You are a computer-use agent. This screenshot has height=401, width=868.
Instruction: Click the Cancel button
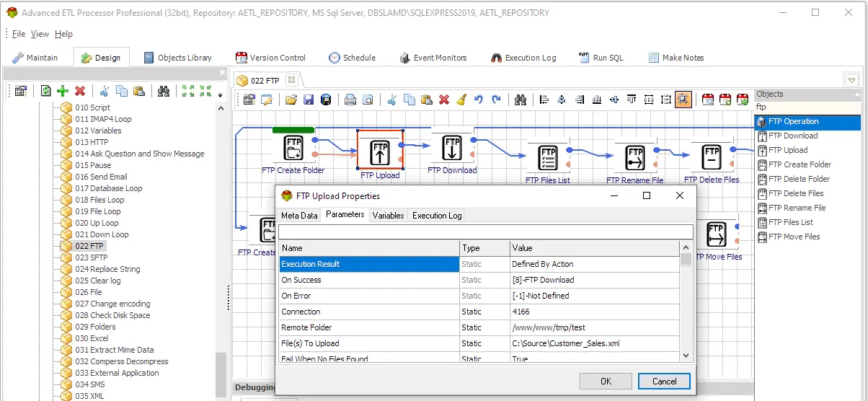[x=664, y=381]
